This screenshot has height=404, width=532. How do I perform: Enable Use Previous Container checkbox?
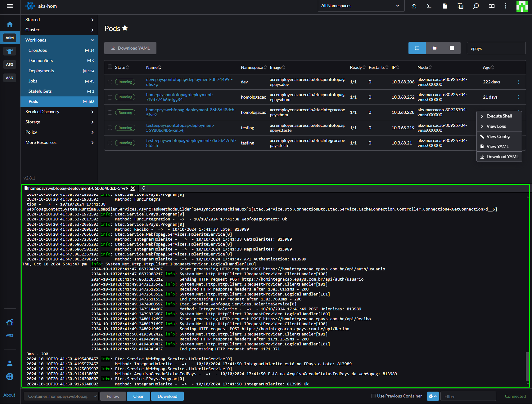point(373,396)
